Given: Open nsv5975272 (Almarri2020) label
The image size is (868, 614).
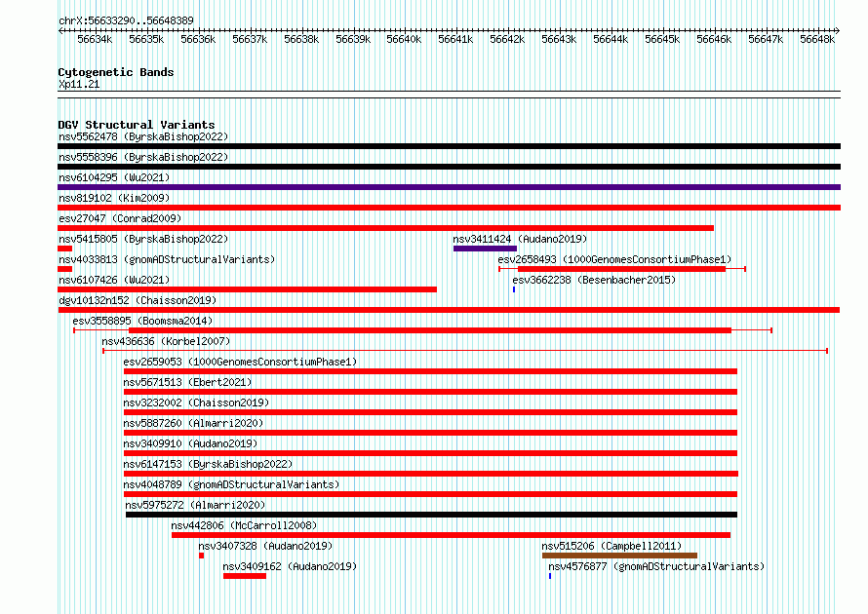Looking at the screenshot, I should coord(195,505).
